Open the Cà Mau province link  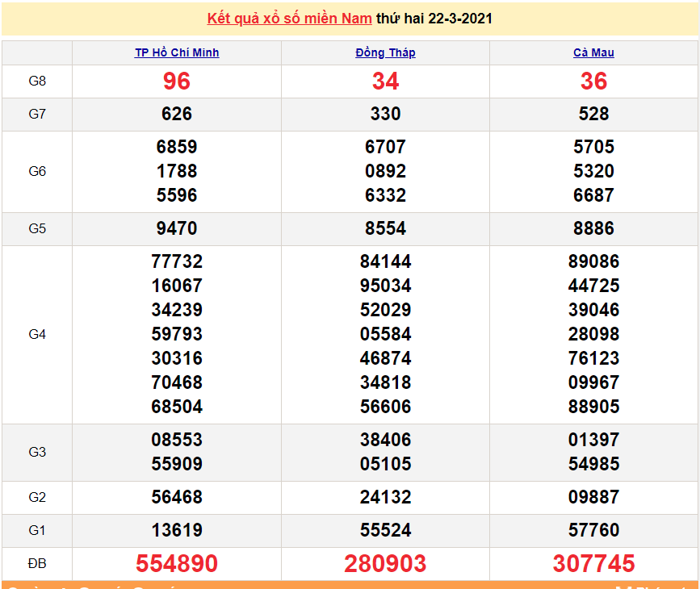(593, 52)
